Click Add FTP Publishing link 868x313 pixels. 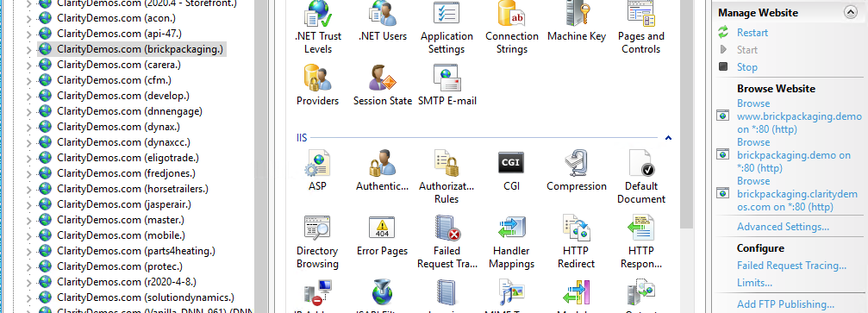pyautogui.click(x=785, y=304)
